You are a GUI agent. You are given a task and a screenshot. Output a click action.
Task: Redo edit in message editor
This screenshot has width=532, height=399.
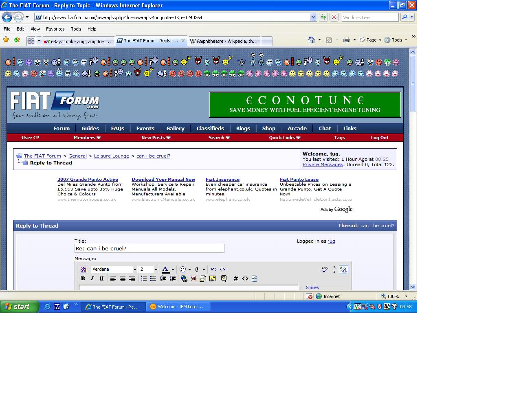pyautogui.click(x=223, y=270)
